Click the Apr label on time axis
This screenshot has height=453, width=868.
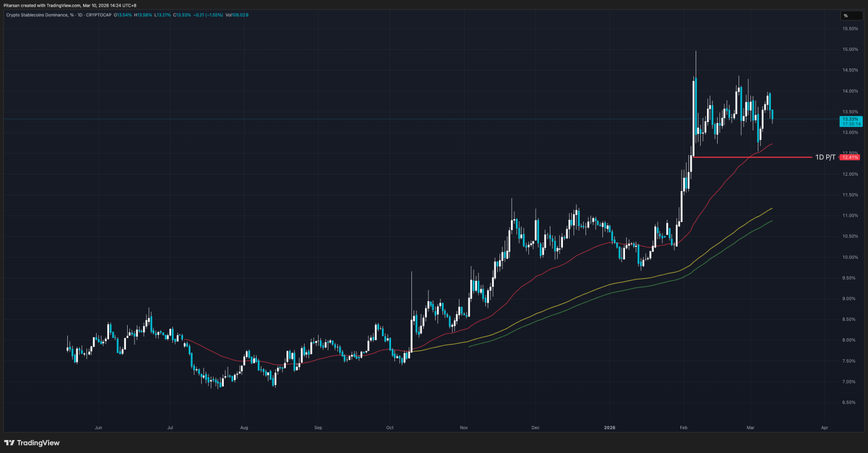824,428
